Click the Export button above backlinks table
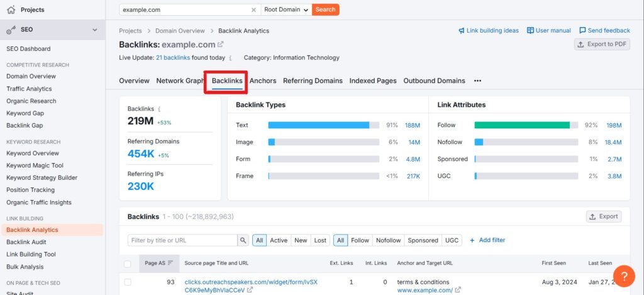 click(x=603, y=216)
